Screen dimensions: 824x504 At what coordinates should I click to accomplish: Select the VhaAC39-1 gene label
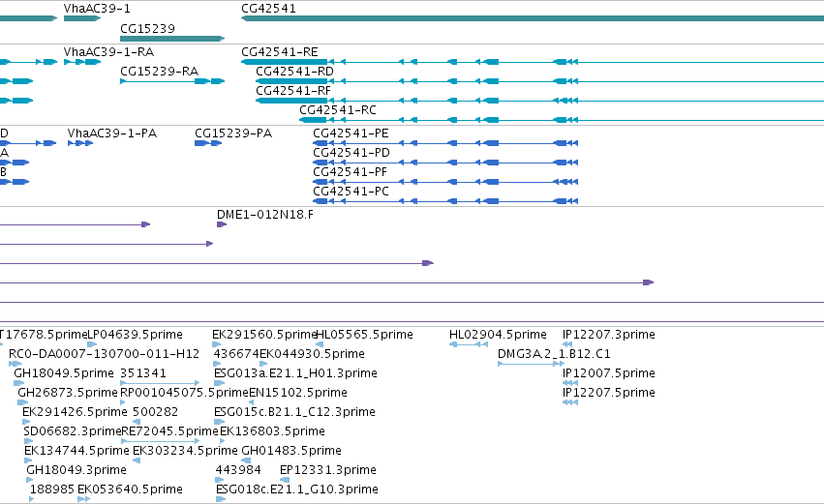point(97,9)
